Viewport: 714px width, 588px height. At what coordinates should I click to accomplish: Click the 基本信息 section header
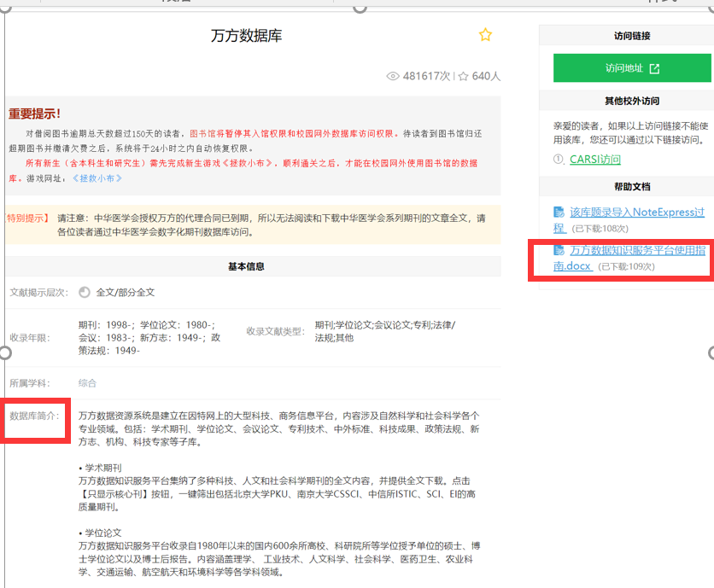(246, 267)
